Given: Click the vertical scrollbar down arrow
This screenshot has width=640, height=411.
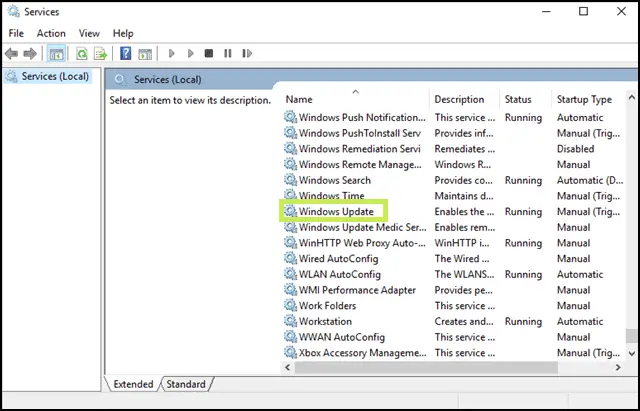Looking at the screenshot, I should pyautogui.click(x=632, y=353).
